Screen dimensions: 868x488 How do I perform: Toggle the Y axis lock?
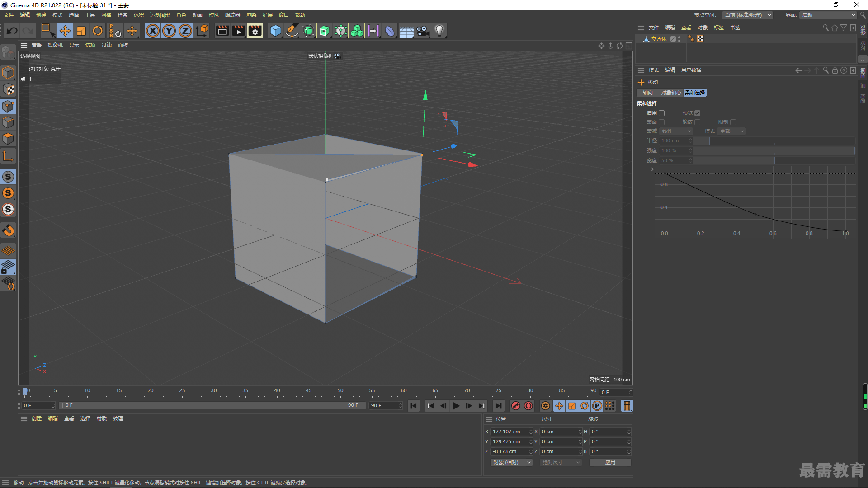(x=169, y=31)
